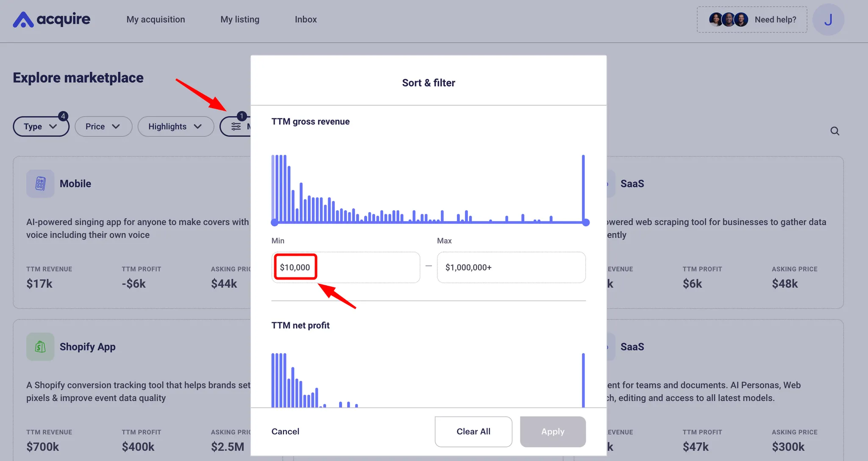Grab the left revenue slider handle
Image resolution: width=868 pixels, height=461 pixels.
[275, 222]
